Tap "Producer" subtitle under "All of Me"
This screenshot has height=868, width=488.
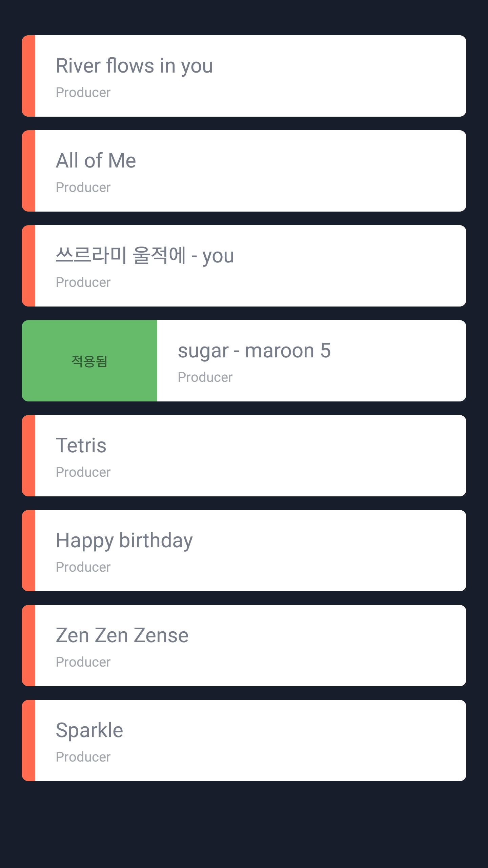point(83,188)
